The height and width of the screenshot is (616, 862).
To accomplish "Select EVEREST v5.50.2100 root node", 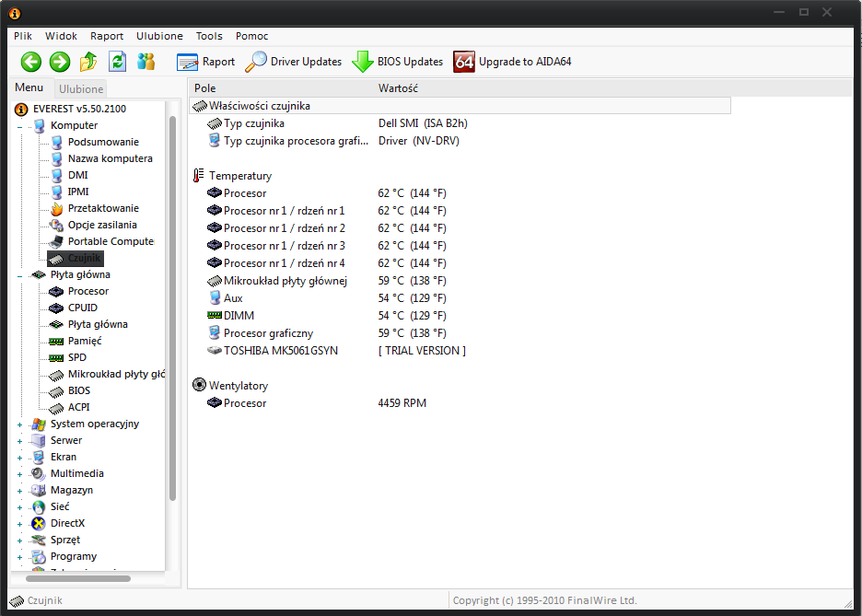I will (80, 109).
